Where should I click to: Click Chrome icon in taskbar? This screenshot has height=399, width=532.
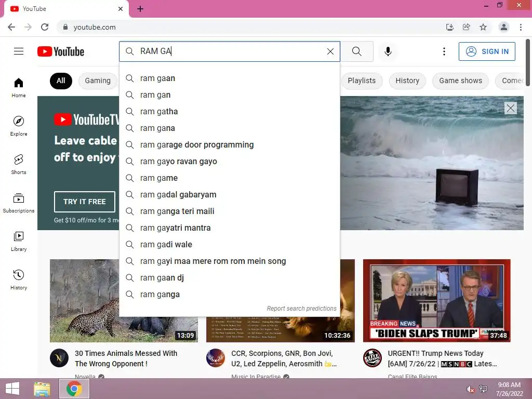click(74, 389)
